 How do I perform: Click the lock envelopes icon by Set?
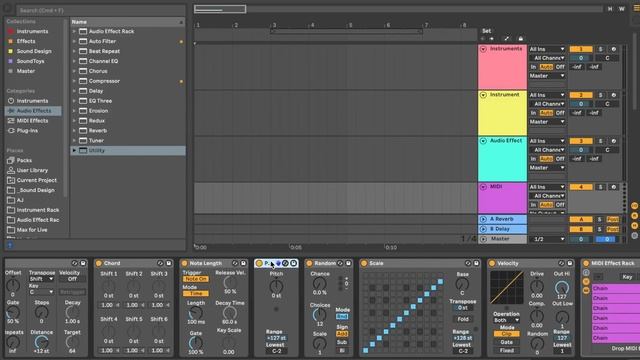520,38
